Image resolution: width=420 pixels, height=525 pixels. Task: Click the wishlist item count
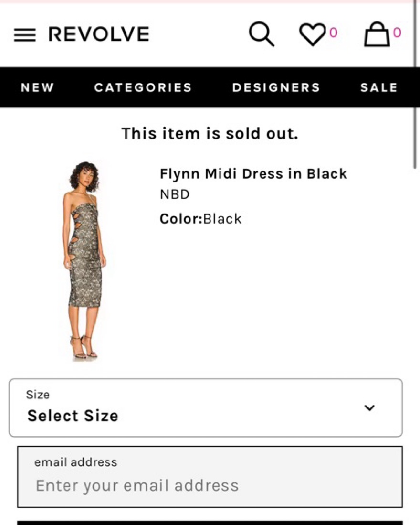click(x=333, y=32)
